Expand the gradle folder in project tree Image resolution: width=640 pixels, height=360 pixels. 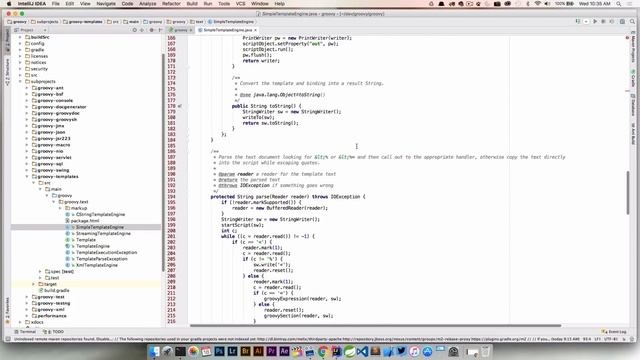click(x=20, y=50)
